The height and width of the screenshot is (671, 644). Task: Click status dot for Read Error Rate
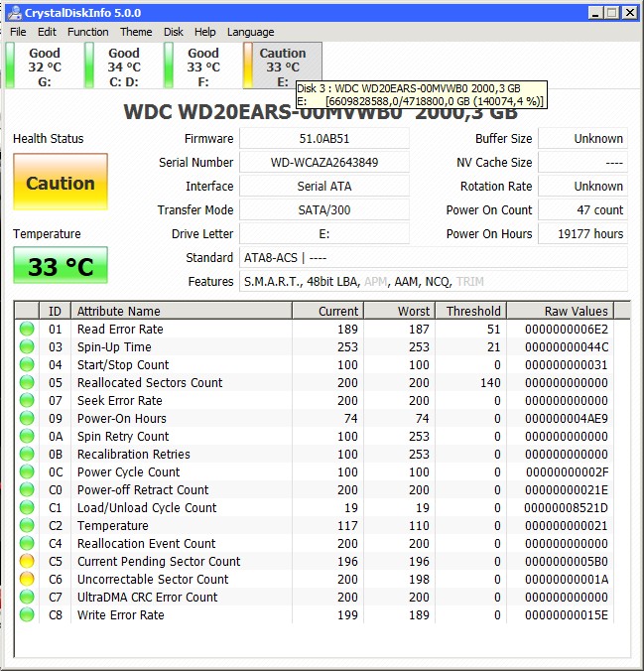[27, 330]
